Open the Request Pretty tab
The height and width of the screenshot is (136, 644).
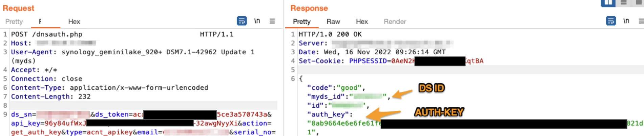coord(14,22)
